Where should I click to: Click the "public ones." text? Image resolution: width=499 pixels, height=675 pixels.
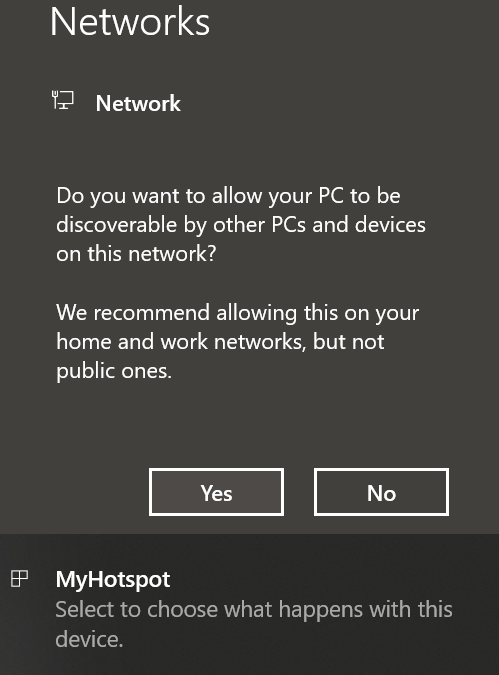(x=114, y=371)
